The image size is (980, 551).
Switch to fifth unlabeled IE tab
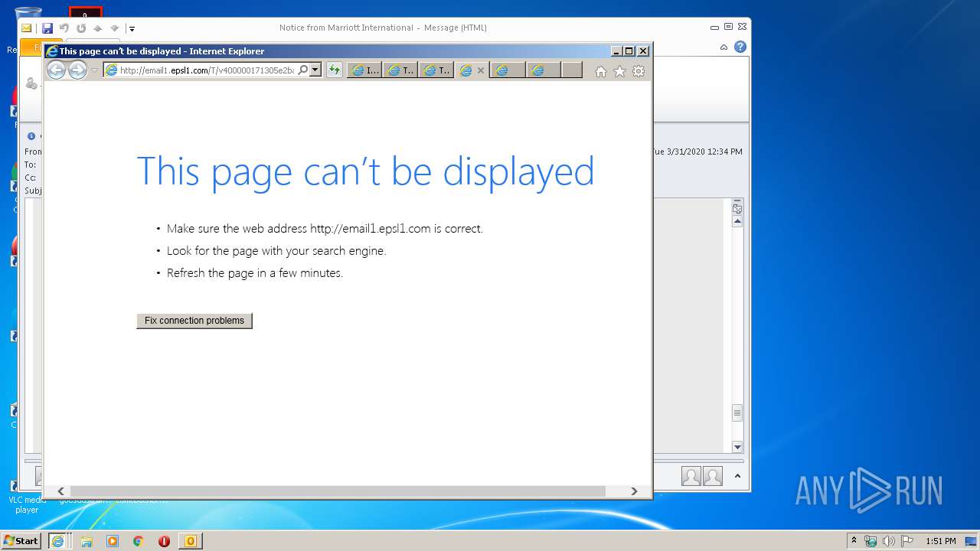click(x=508, y=70)
